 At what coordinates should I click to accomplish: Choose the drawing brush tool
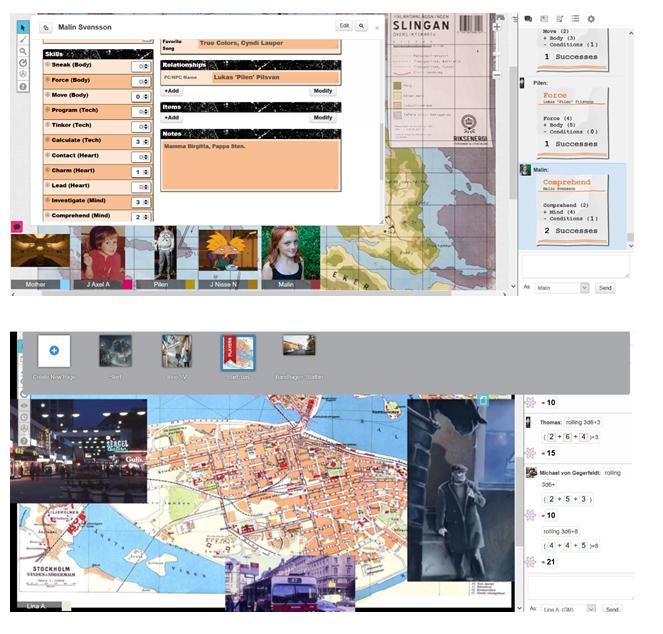pyautogui.click(x=22, y=39)
